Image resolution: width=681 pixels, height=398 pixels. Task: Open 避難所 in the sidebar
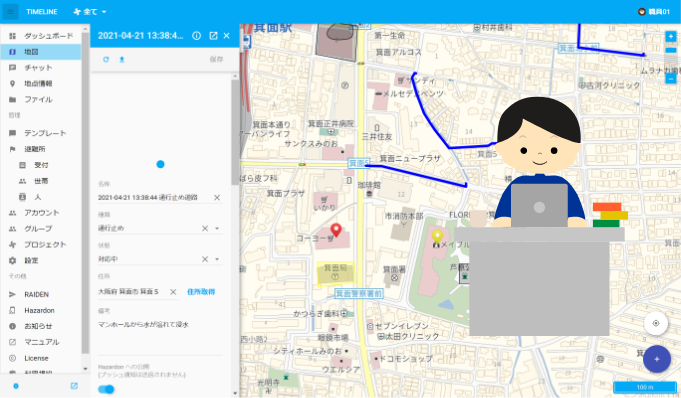[40, 149]
